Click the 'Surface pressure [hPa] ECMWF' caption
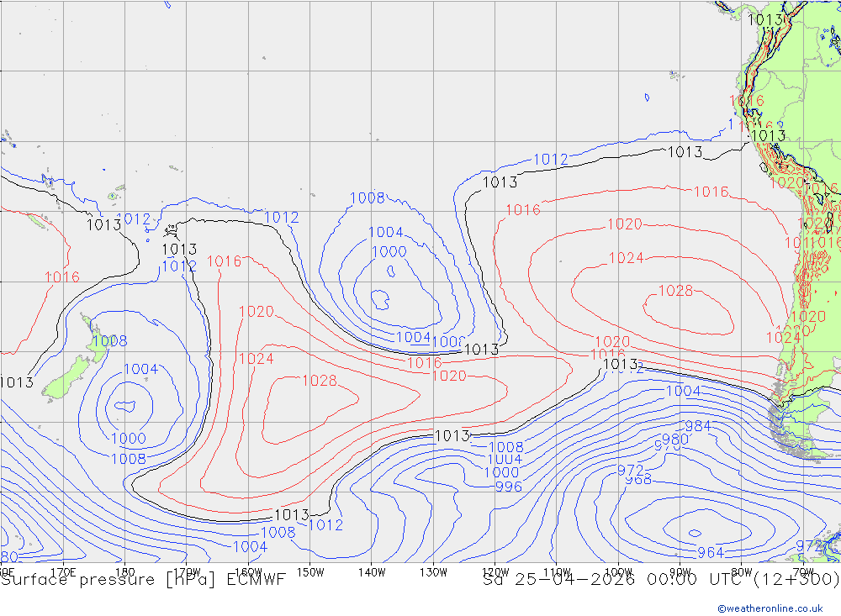 click(143, 580)
